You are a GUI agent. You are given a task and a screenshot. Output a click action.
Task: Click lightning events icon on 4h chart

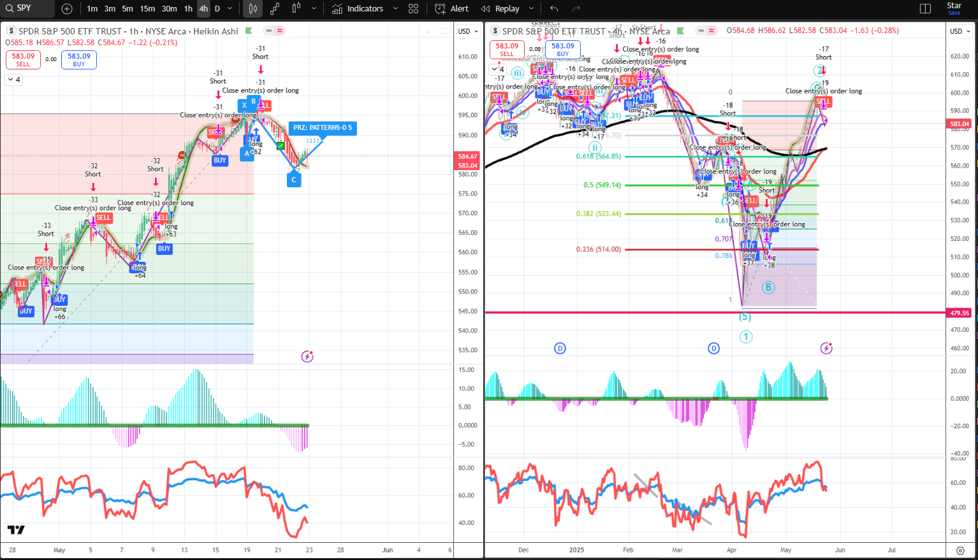826,348
